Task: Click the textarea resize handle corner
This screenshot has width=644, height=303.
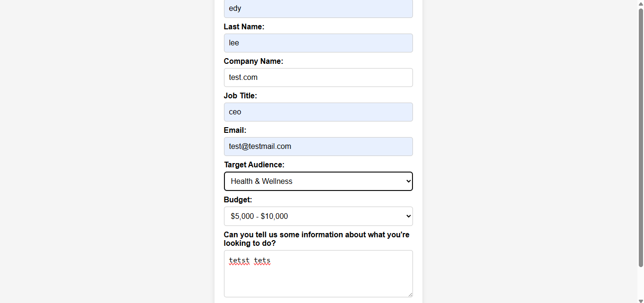Action: [x=410, y=294]
